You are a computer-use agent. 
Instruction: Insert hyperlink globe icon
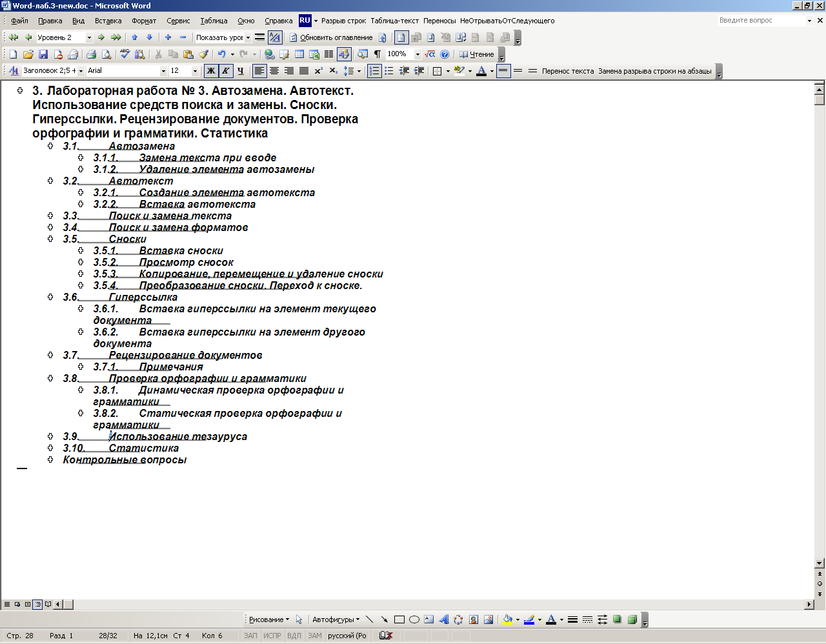270,54
